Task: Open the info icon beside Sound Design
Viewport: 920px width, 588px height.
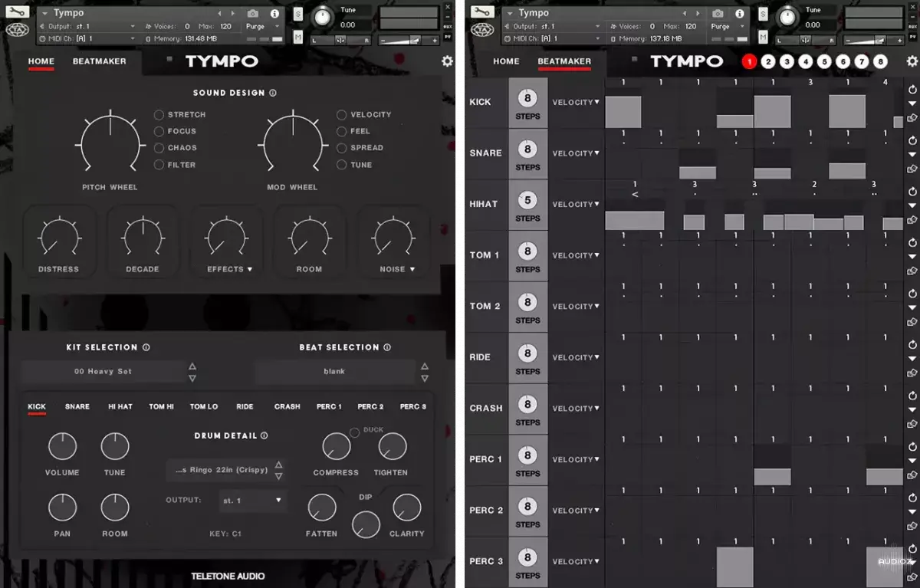Action: point(273,93)
